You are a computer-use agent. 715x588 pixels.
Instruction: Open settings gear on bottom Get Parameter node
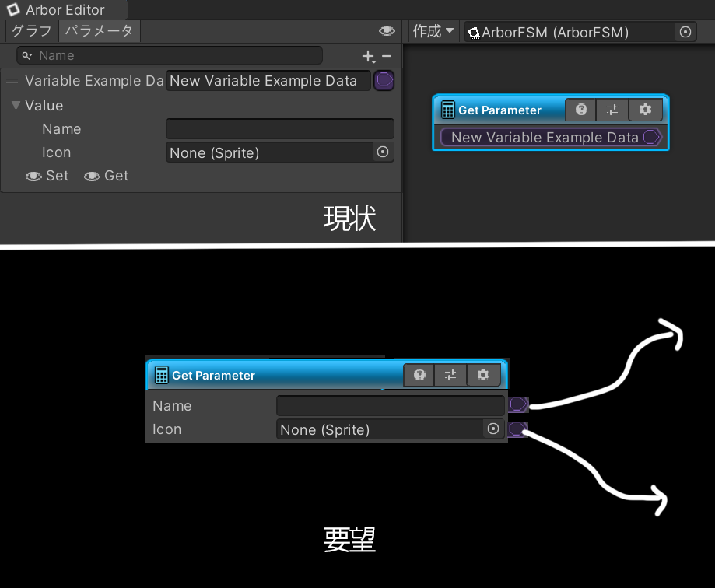coord(483,375)
